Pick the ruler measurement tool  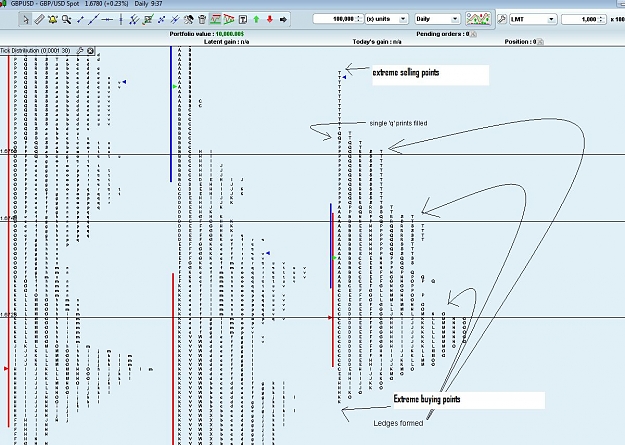pos(39,19)
